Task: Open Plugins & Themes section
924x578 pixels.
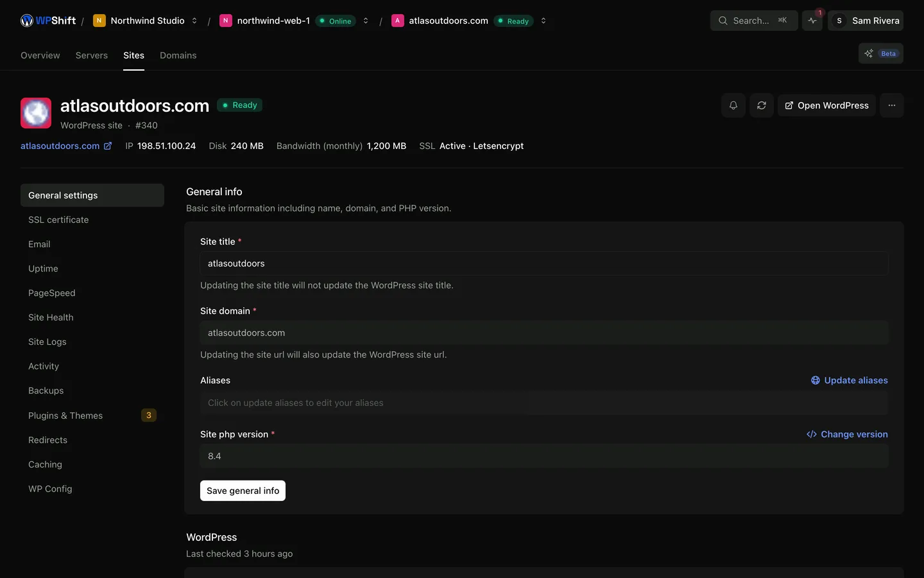Action: pyautogui.click(x=92, y=416)
